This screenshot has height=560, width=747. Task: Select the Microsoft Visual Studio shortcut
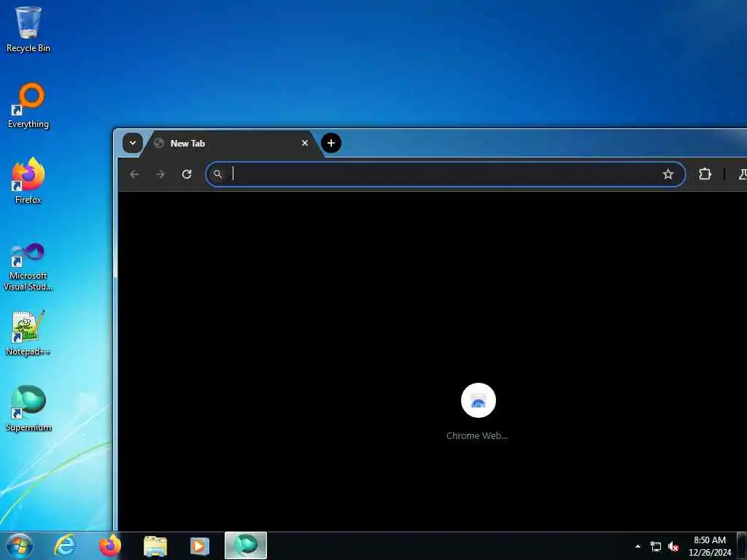tap(28, 267)
